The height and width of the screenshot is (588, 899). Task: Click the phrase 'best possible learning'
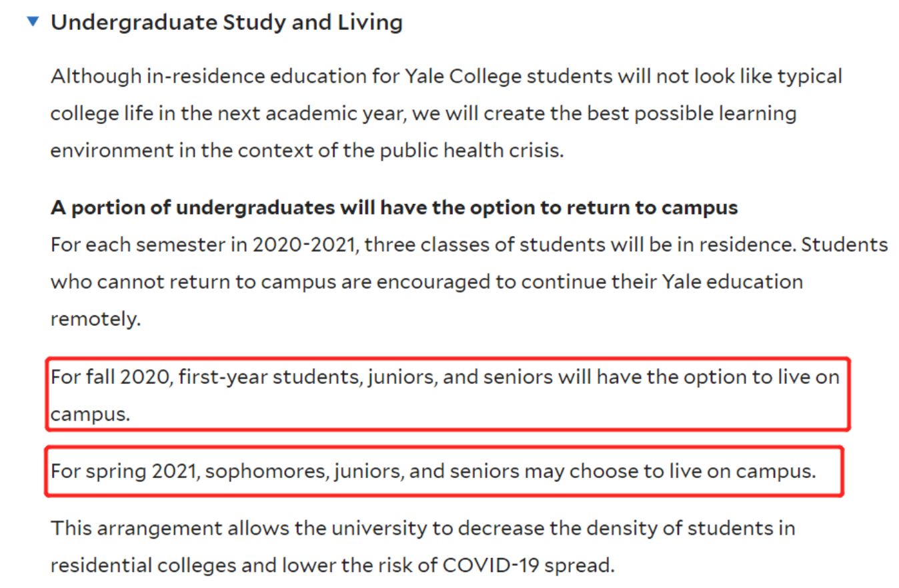point(691,113)
